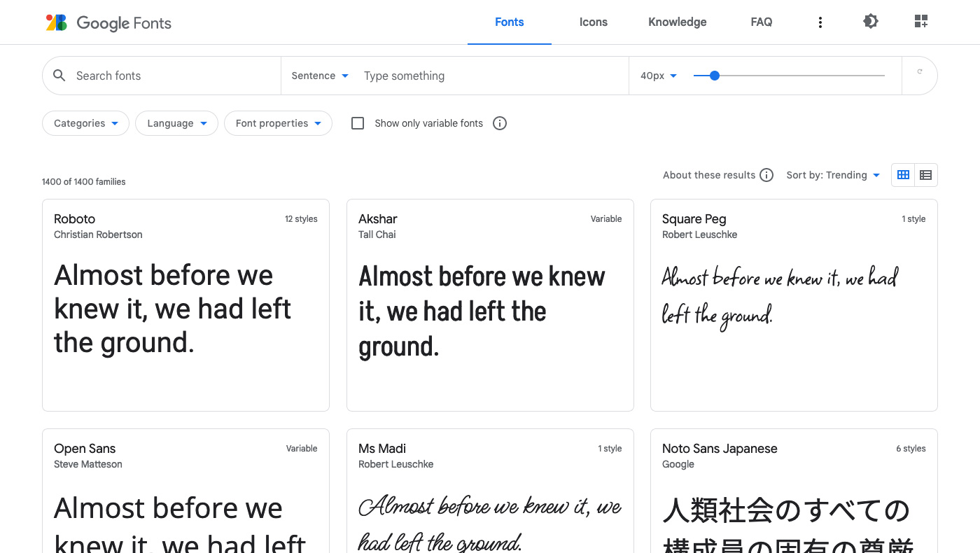Screen dimensions: 980x553
Task: Reset preview settings with circular arrow icon
Action: click(920, 72)
